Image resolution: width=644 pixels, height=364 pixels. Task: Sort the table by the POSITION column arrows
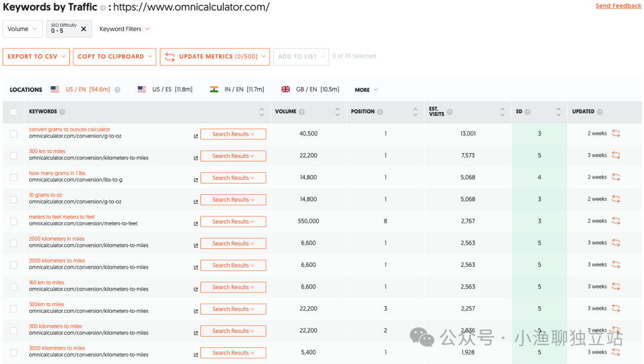tap(415, 111)
